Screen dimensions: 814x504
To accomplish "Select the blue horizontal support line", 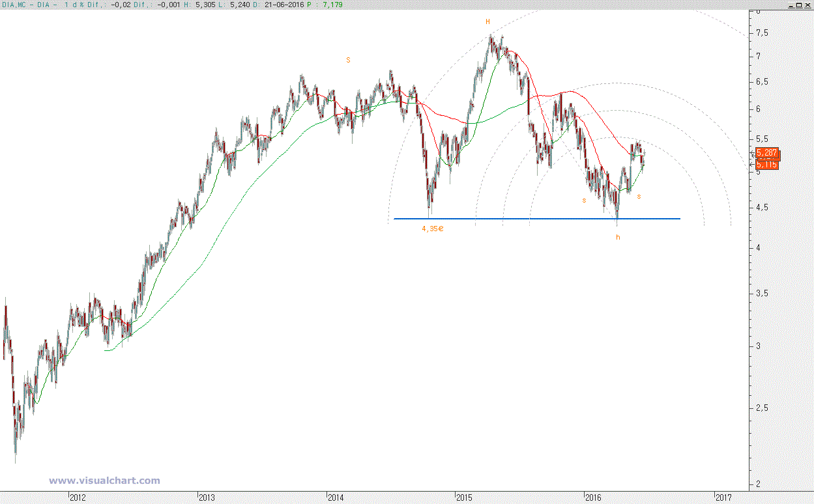I will coord(537,218).
